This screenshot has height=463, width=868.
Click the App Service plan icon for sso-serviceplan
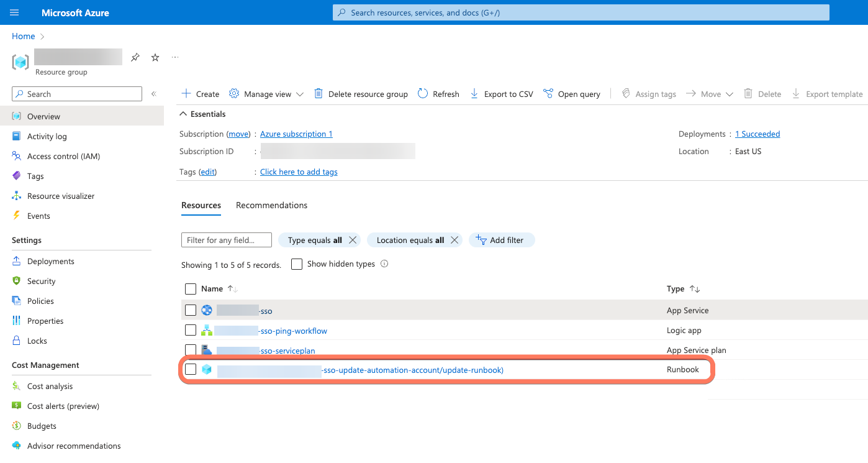(207, 350)
